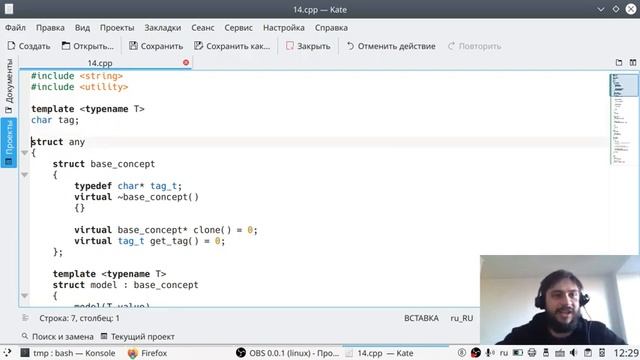
Task: Open the Firefox icon in the taskbar
Action: [x=132, y=353]
